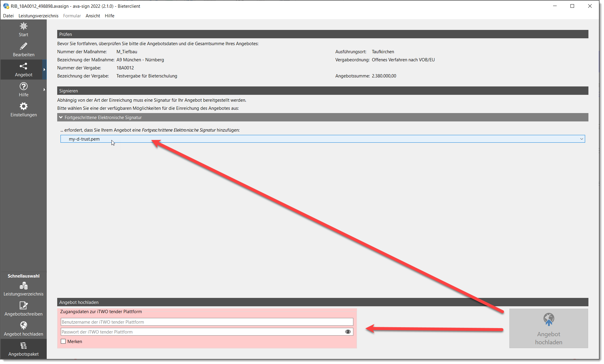Expand the Hilfe submenu arrow

tap(44, 89)
